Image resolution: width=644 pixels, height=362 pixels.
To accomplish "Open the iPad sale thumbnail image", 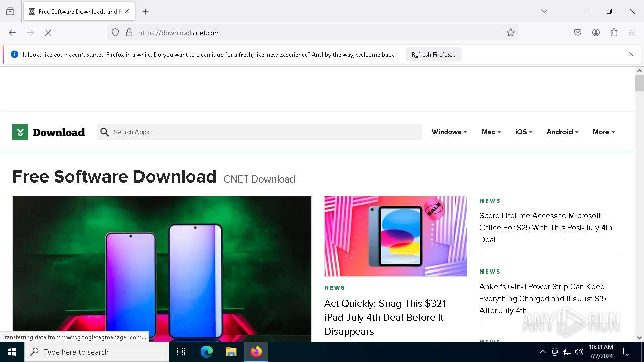I will click(395, 236).
